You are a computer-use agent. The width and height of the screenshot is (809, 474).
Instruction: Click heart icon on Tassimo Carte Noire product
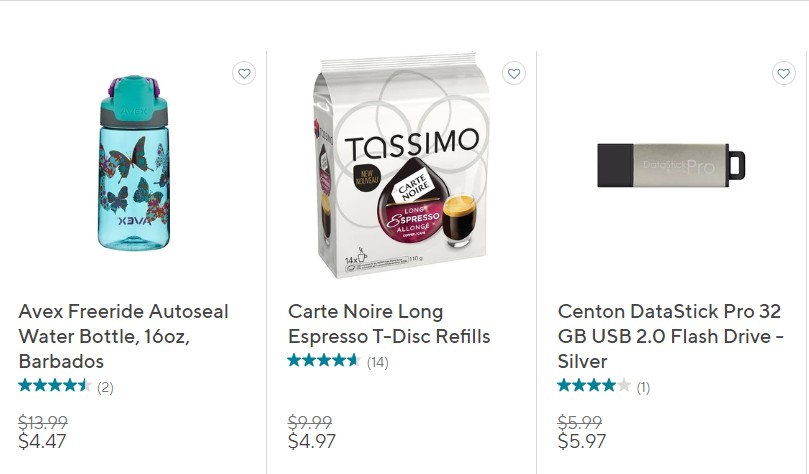pos(514,73)
